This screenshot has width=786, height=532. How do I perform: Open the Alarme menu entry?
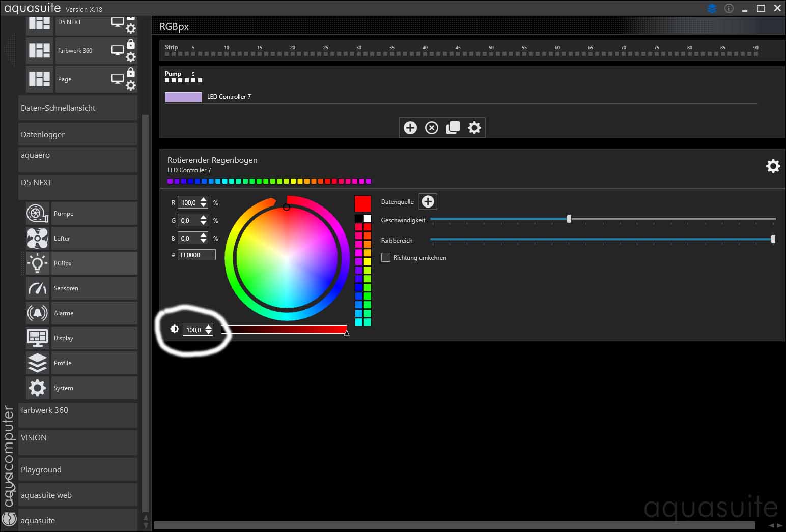pyautogui.click(x=94, y=313)
